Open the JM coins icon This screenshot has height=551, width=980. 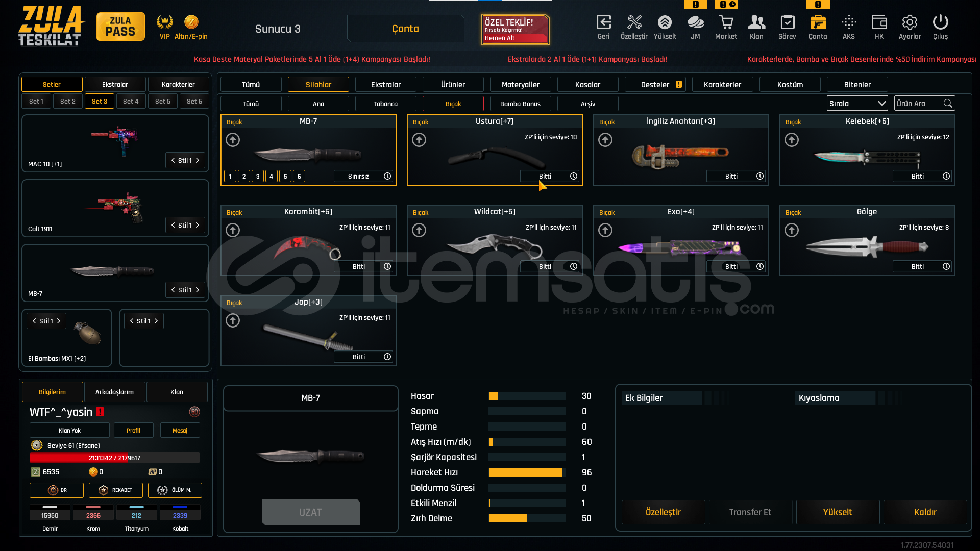pyautogui.click(x=695, y=22)
